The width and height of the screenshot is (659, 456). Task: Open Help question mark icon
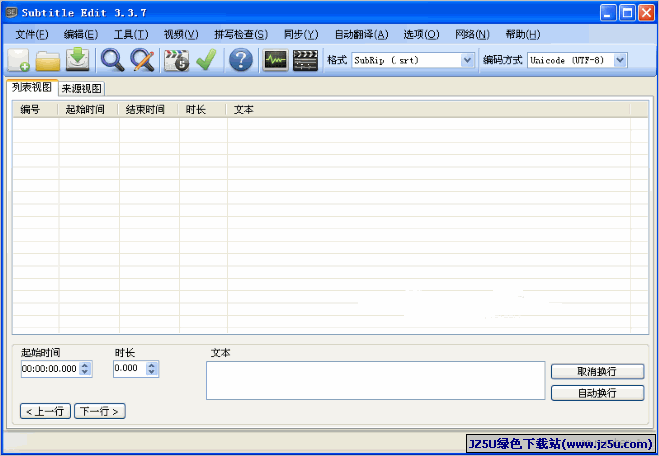[240, 60]
